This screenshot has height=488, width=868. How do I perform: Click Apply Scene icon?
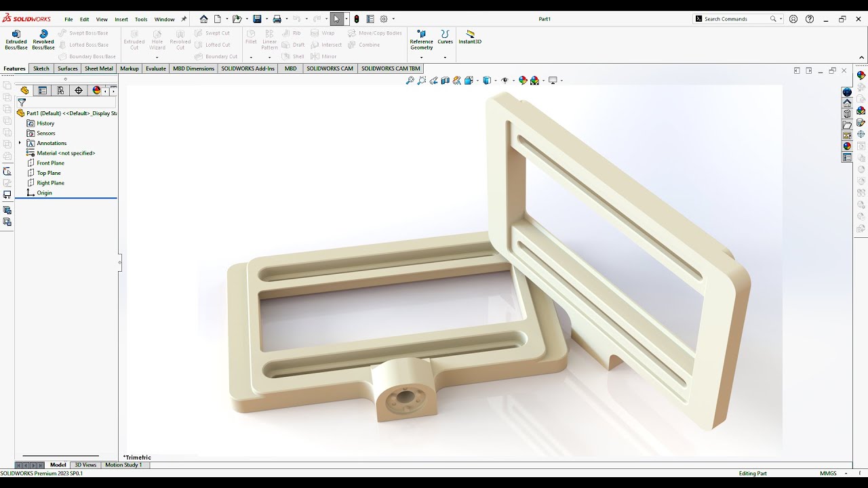(x=535, y=81)
